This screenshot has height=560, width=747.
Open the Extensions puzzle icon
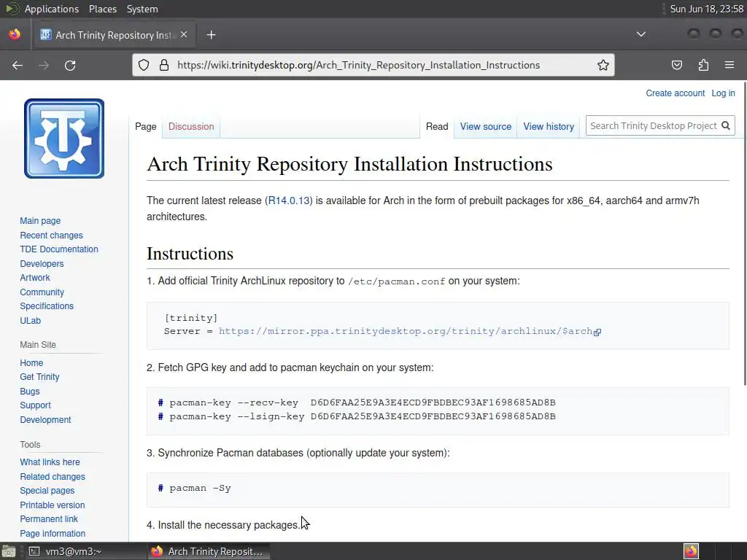point(703,65)
